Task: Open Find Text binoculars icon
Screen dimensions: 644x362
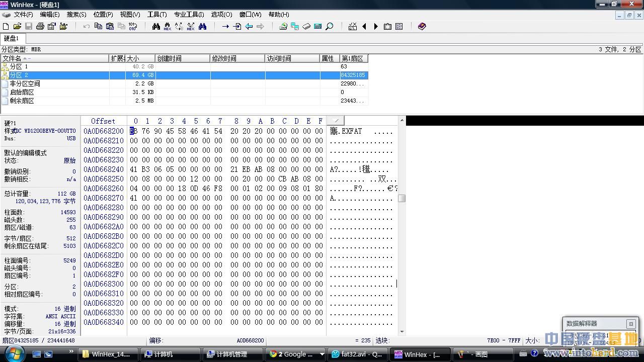Action: point(156,26)
